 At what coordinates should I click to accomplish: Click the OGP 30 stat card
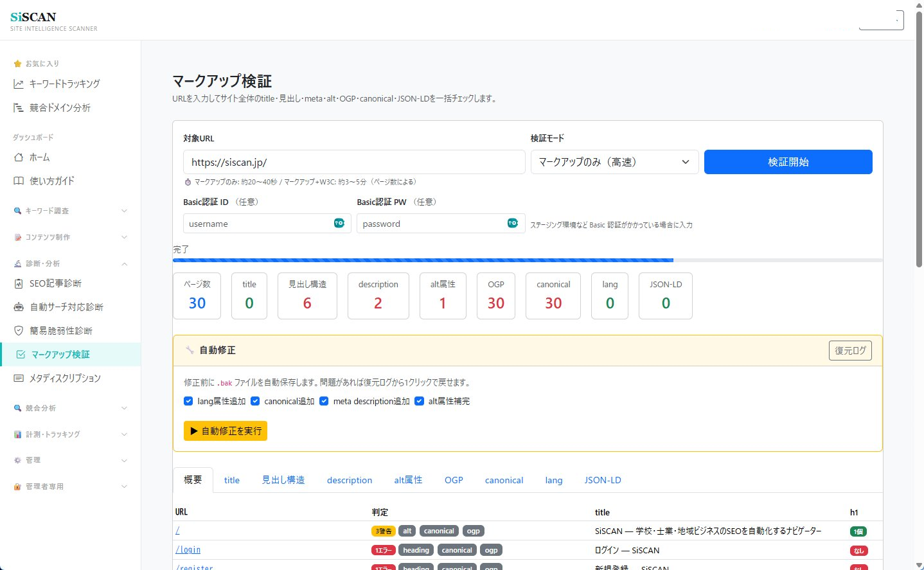pos(496,296)
